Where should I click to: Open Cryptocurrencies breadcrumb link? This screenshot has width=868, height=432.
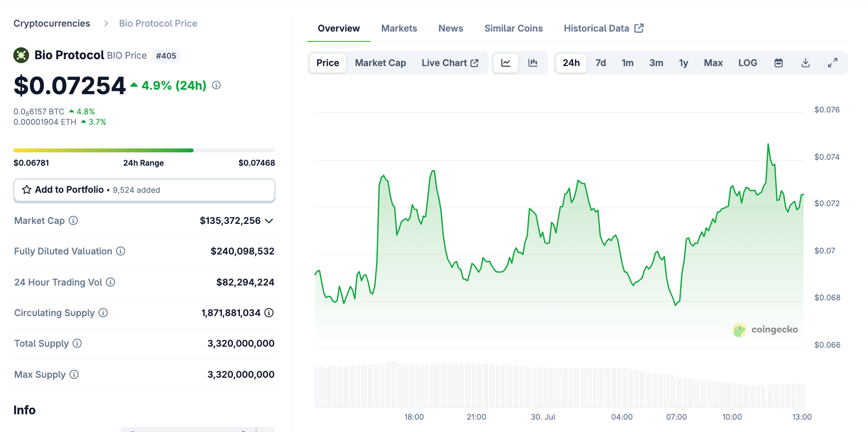tap(52, 24)
